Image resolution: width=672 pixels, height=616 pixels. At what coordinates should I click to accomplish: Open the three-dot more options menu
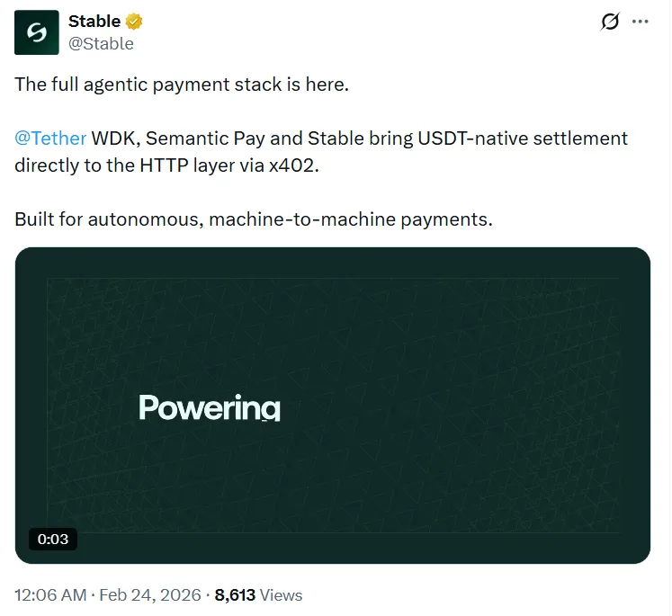641,22
